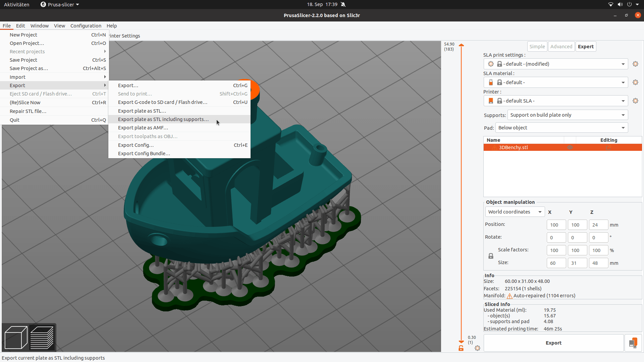This screenshot has height=362, width=644.
Task: Open Printer preset edit gear
Action: point(635,101)
